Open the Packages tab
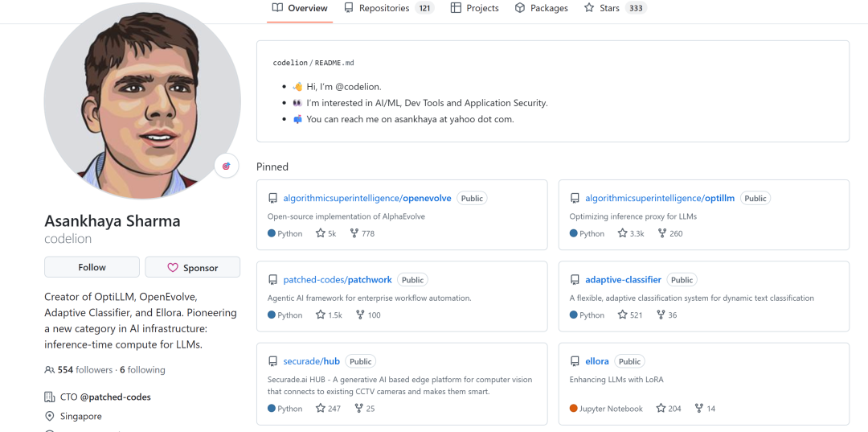This screenshot has width=868, height=432. pyautogui.click(x=541, y=8)
